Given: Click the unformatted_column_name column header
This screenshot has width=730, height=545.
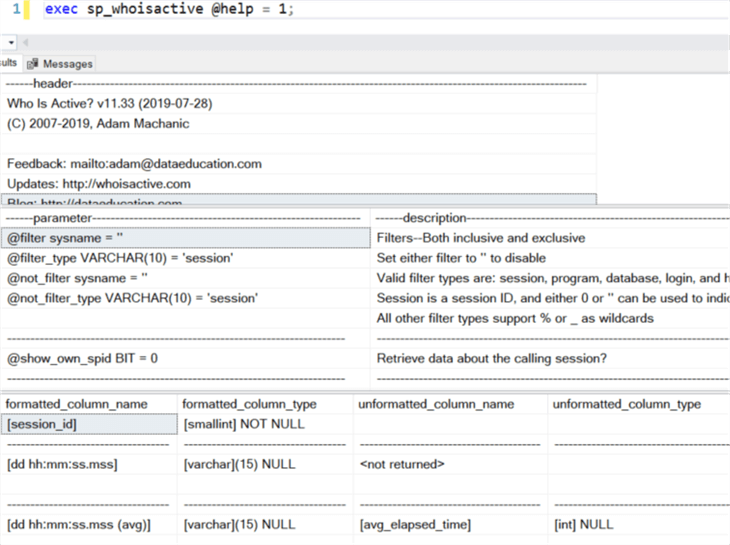Looking at the screenshot, I should click(x=451, y=404).
